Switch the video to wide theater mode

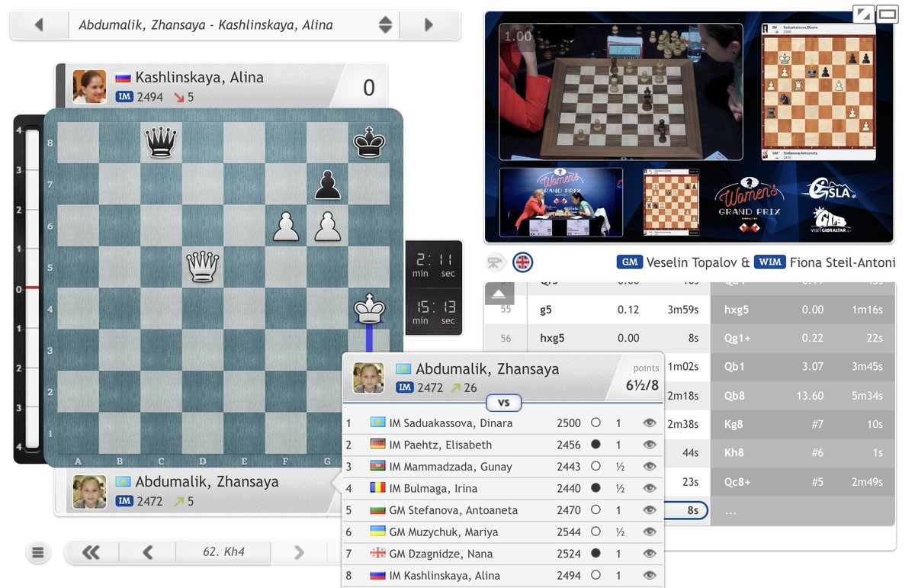coord(887,14)
